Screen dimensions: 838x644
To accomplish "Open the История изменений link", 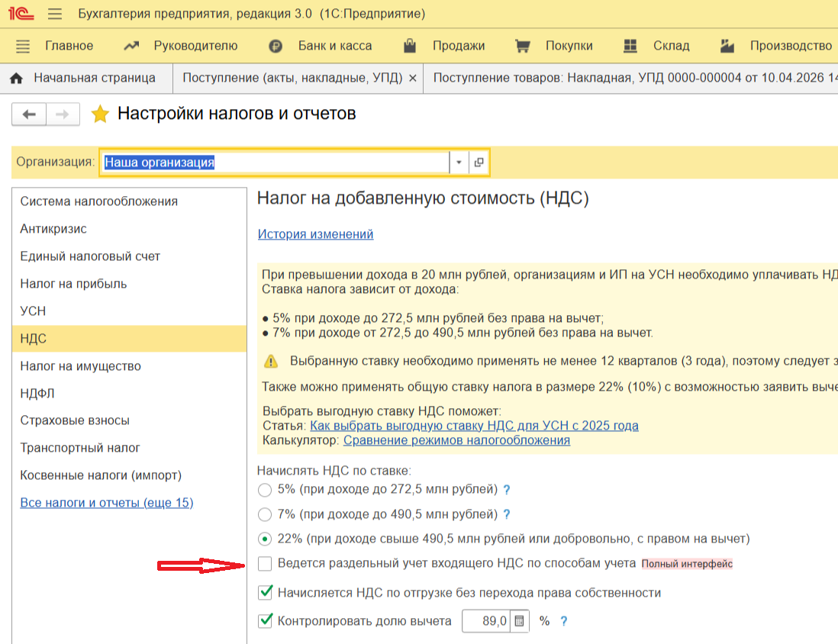I will coord(315,234).
